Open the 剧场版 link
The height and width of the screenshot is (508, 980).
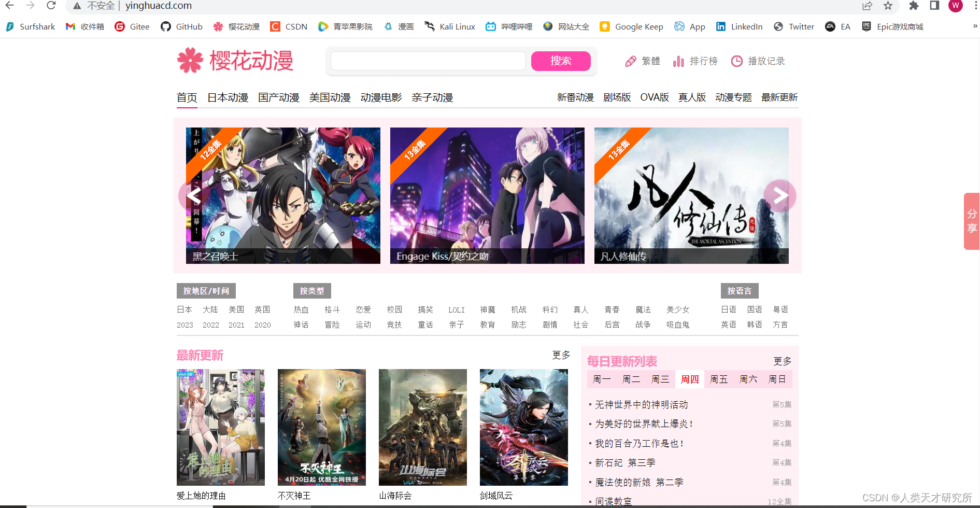617,97
